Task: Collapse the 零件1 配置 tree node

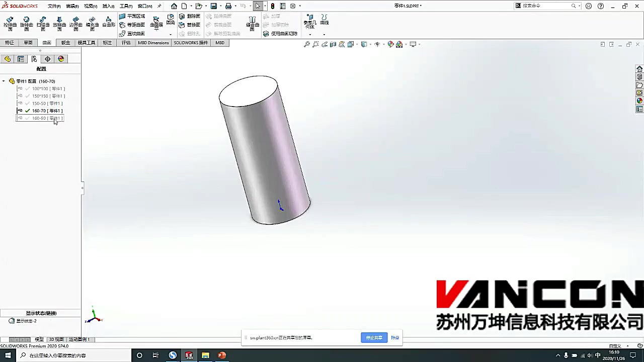Action: point(4,81)
